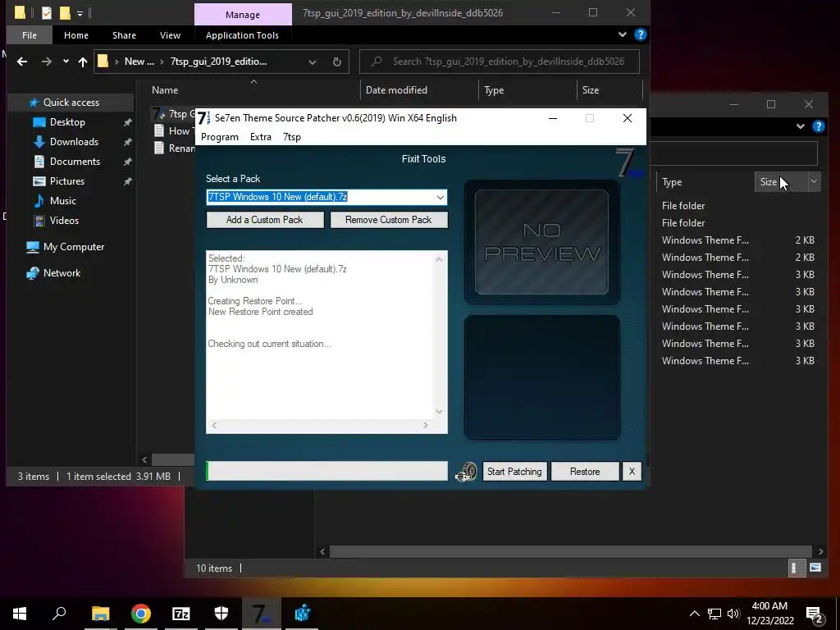This screenshot has height=630, width=840.
Task: Expand ribbon chevron in back Explorer window
Action: (801, 126)
